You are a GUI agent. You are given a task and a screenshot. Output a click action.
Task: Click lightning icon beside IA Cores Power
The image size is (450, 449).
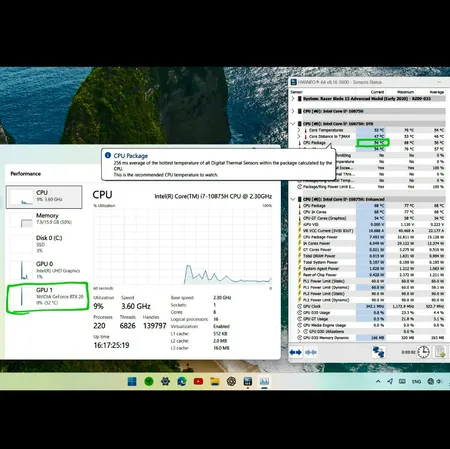tap(299, 243)
